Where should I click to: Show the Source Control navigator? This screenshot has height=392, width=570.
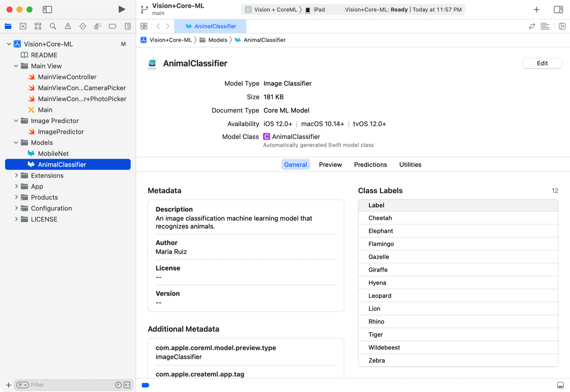pos(23,26)
